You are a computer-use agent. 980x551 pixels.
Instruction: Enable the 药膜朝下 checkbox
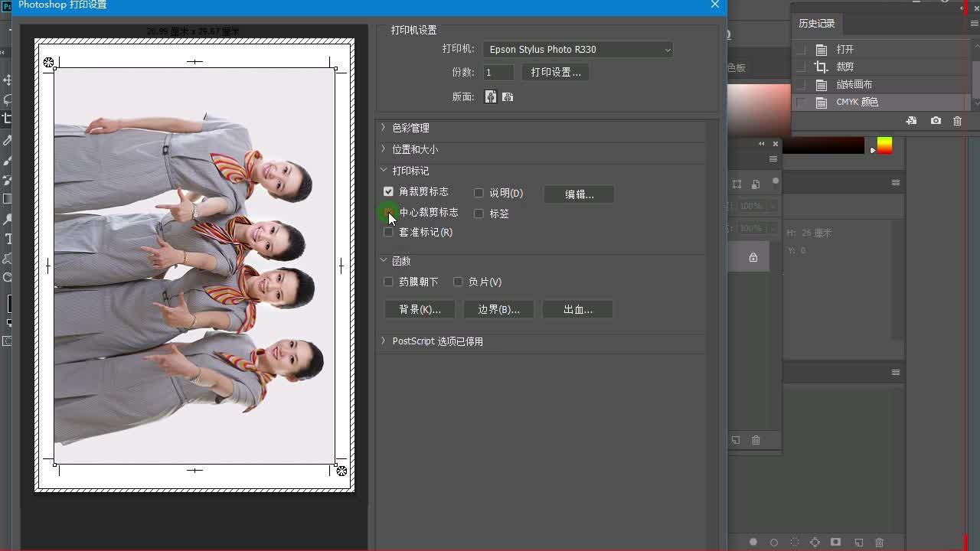coord(388,282)
